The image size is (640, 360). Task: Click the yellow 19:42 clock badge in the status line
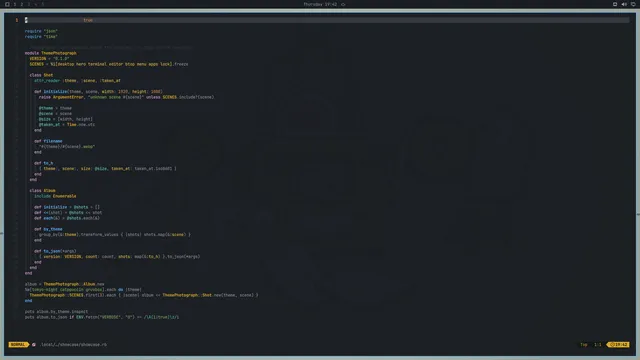coord(618,344)
